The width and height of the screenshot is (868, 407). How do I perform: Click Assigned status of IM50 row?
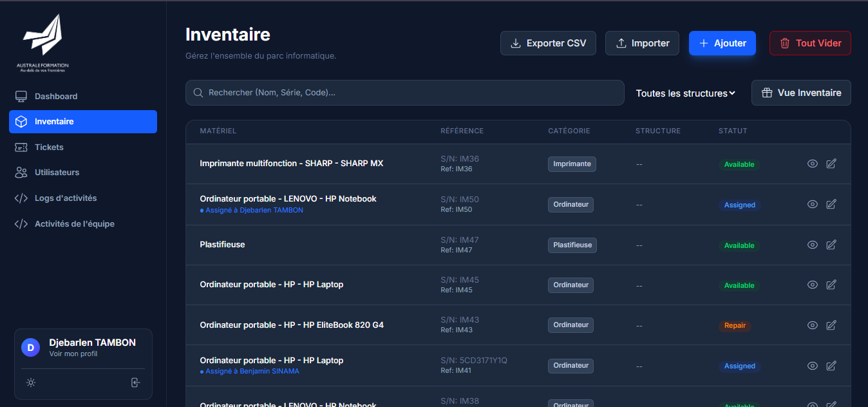pos(739,205)
